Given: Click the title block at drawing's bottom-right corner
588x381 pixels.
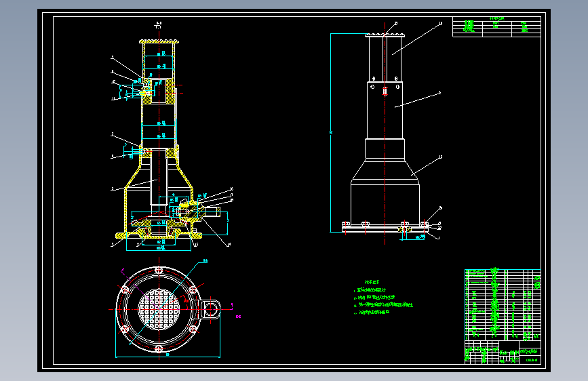Looking at the screenshot, I should [x=503, y=352].
